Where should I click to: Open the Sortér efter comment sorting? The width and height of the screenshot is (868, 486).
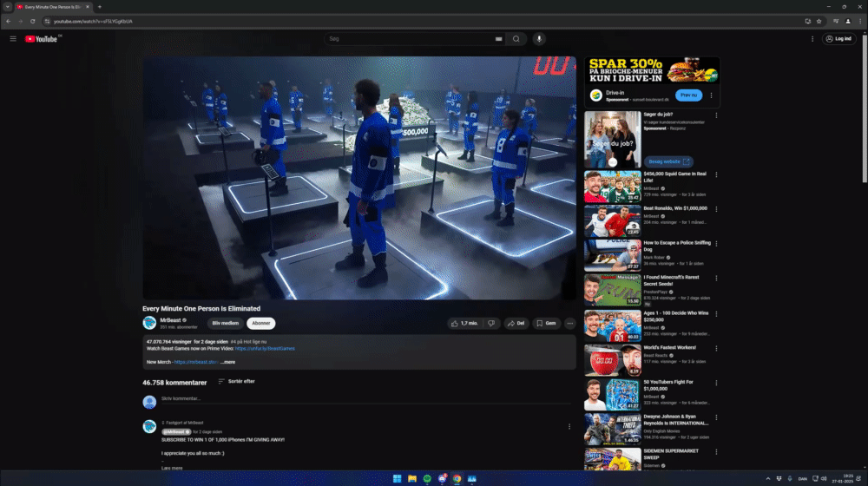tap(236, 381)
